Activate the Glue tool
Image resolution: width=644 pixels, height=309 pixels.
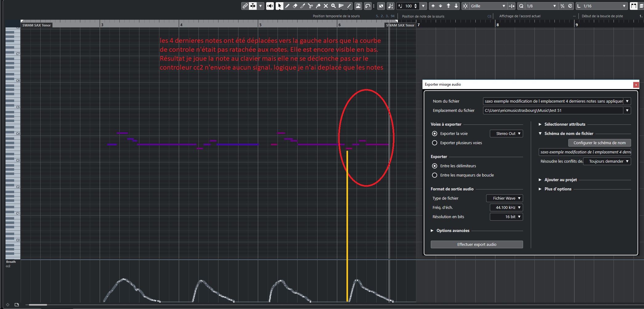click(318, 6)
